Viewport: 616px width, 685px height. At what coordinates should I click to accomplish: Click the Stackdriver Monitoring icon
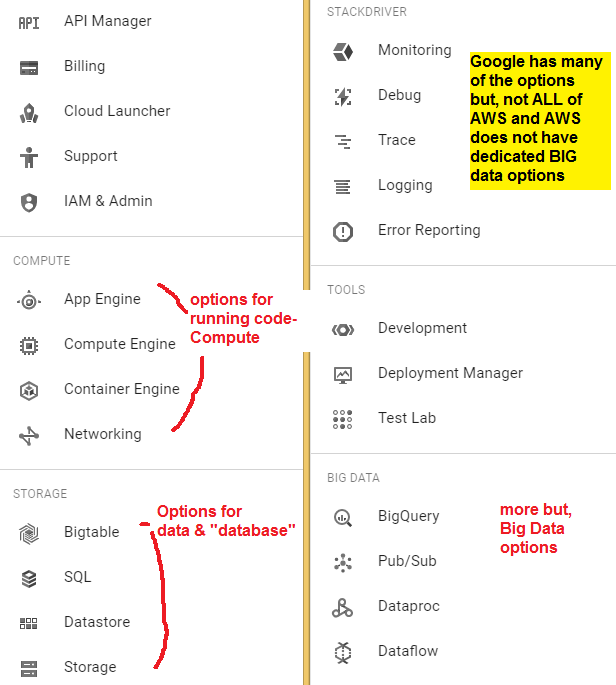point(343,51)
